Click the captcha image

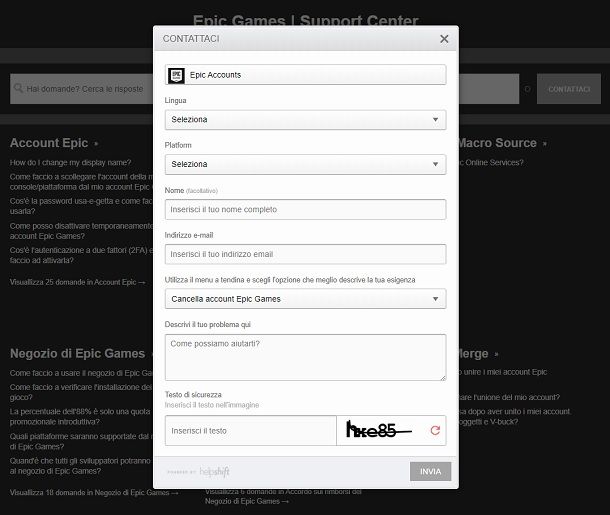[x=379, y=430]
